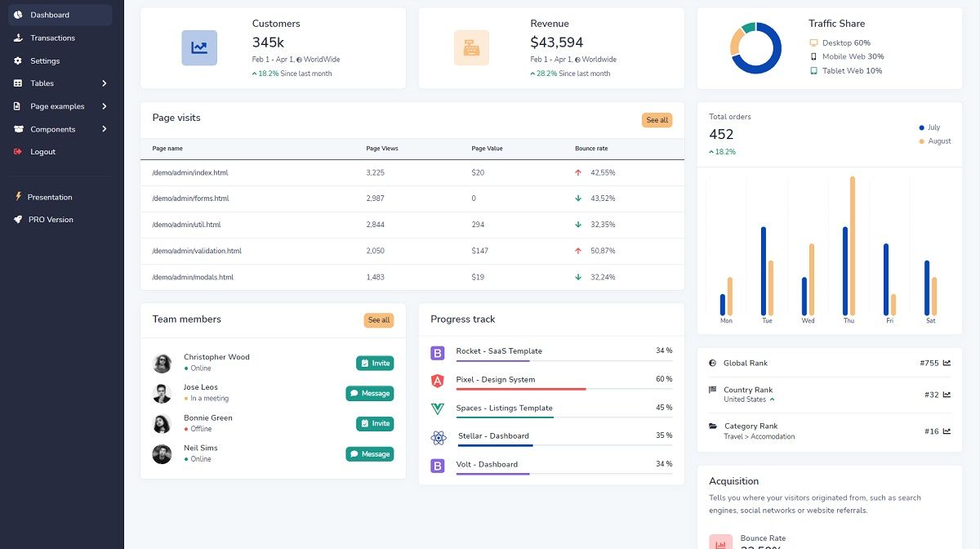Click See all on Page visits
Viewport: 980px width, 549px height.
[x=657, y=120]
